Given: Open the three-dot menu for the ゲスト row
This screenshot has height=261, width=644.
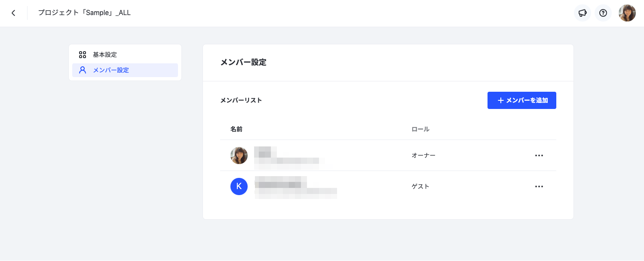Looking at the screenshot, I should tap(539, 186).
